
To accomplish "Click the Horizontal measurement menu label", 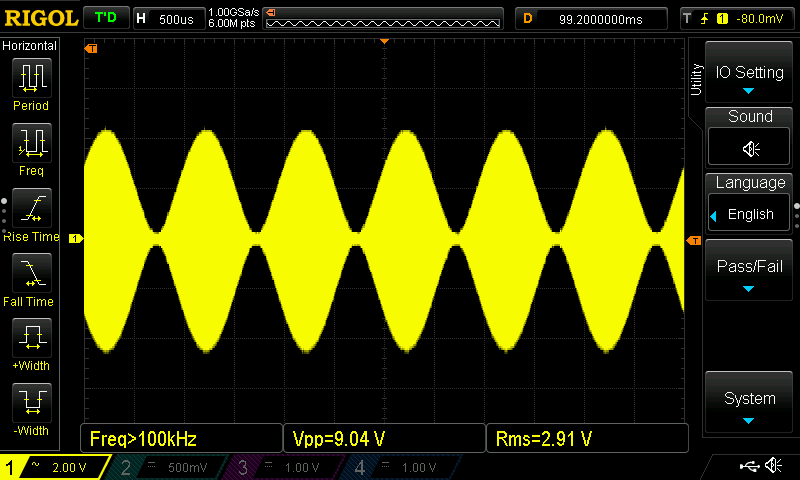I will click(29, 45).
